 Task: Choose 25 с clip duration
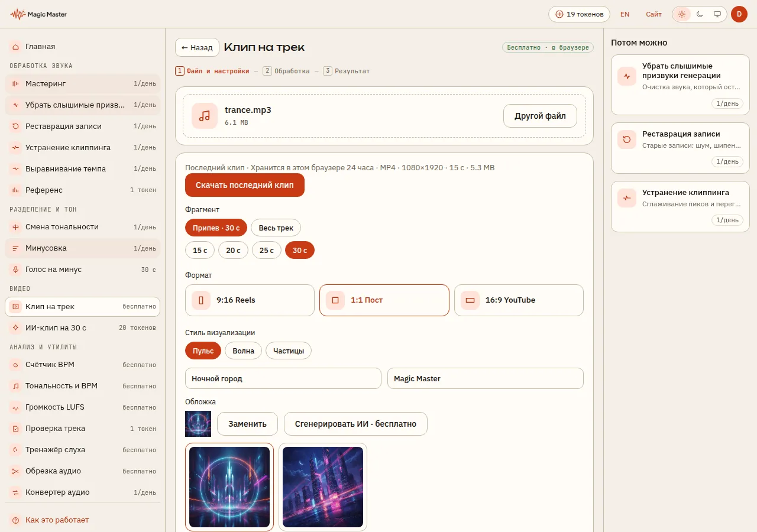click(x=267, y=250)
